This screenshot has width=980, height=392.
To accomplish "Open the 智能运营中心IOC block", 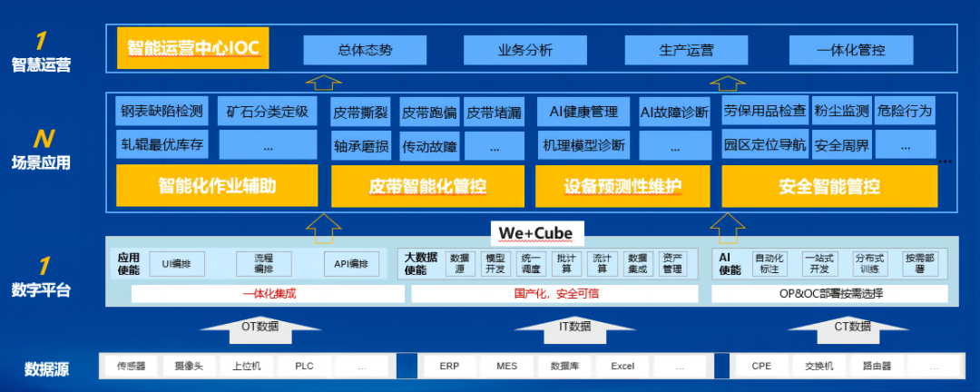I will pyautogui.click(x=194, y=48).
